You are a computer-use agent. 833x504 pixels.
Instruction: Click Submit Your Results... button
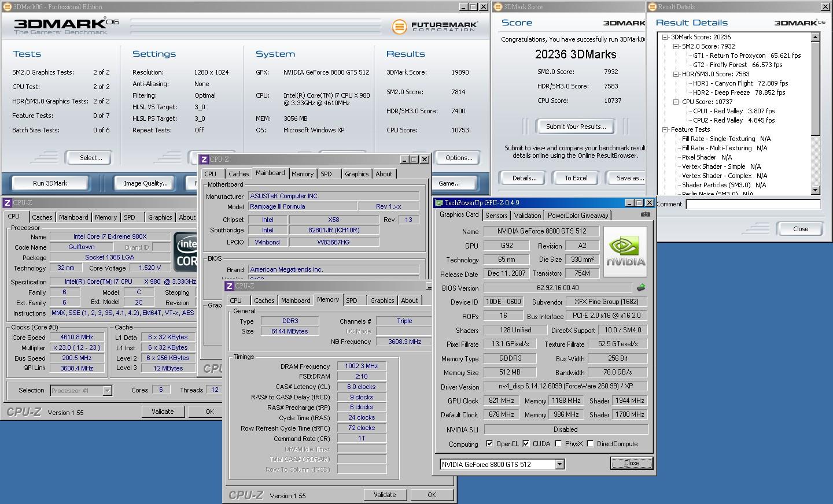(576, 127)
